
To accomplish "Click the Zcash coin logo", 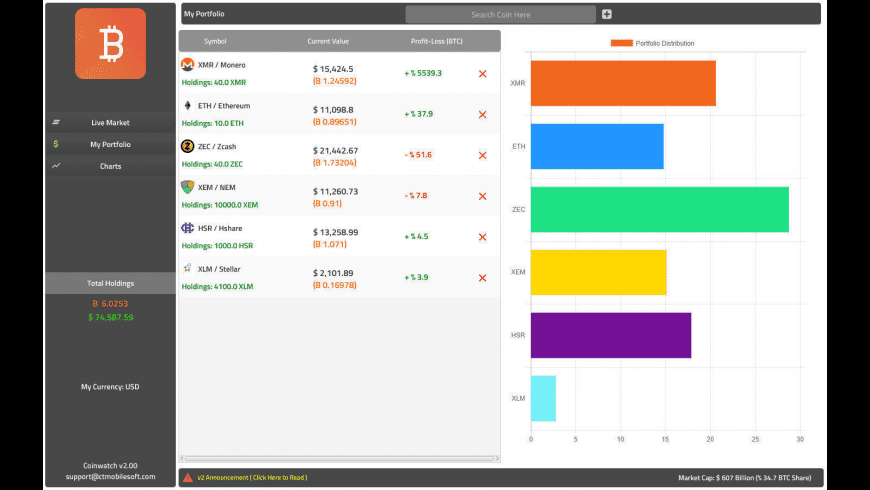I will 188,146.
